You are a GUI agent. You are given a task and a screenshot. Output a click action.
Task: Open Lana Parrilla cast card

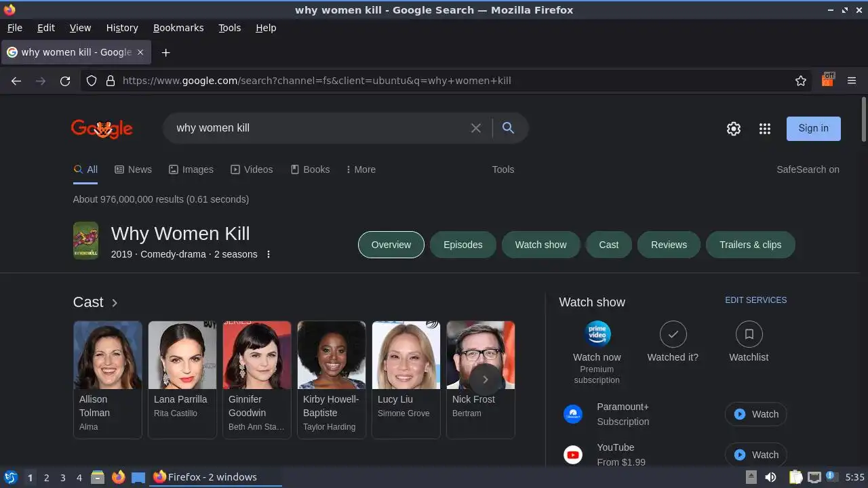[x=182, y=380]
